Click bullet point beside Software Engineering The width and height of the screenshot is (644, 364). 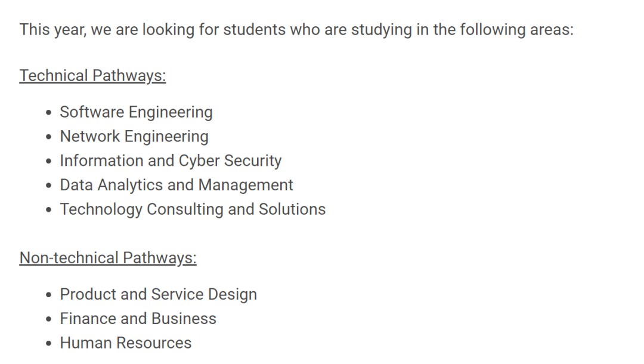[49, 113]
